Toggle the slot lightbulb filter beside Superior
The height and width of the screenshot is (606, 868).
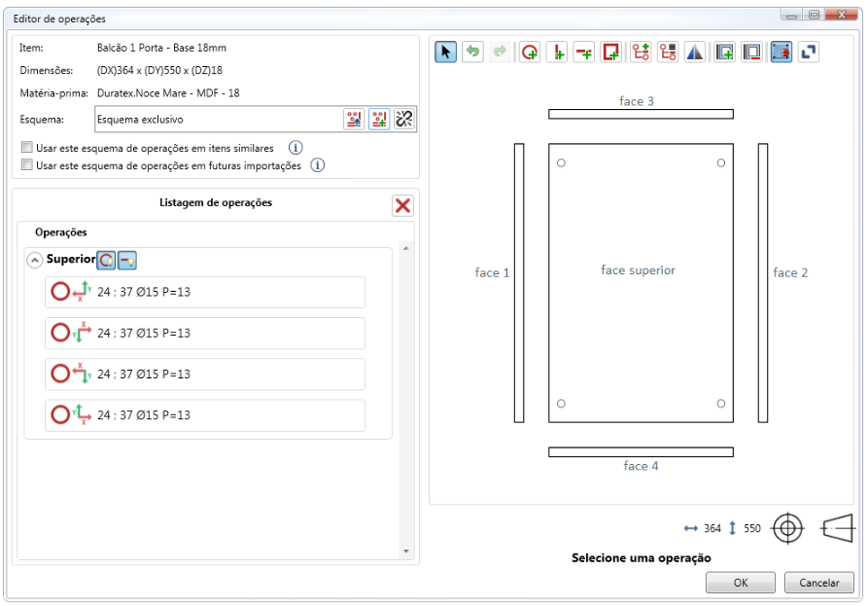pyautogui.click(x=126, y=260)
